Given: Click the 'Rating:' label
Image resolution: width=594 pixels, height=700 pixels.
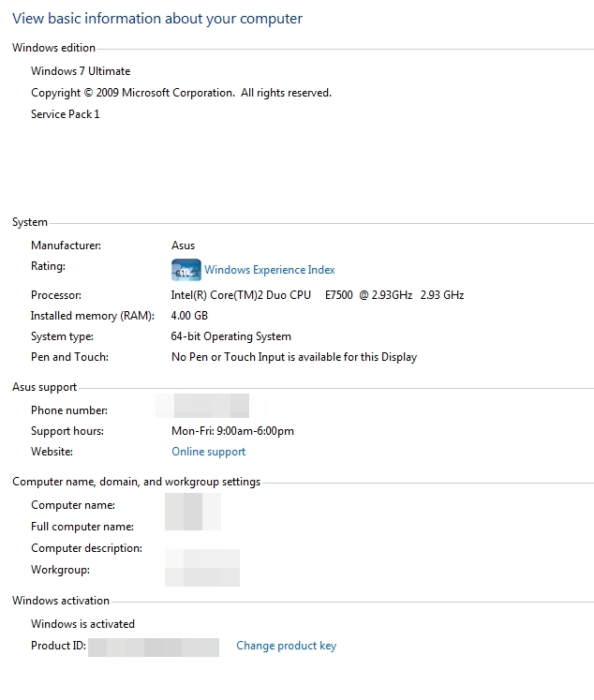Looking at the screenshot, I should pyautogui.click(x=48, y=266).
